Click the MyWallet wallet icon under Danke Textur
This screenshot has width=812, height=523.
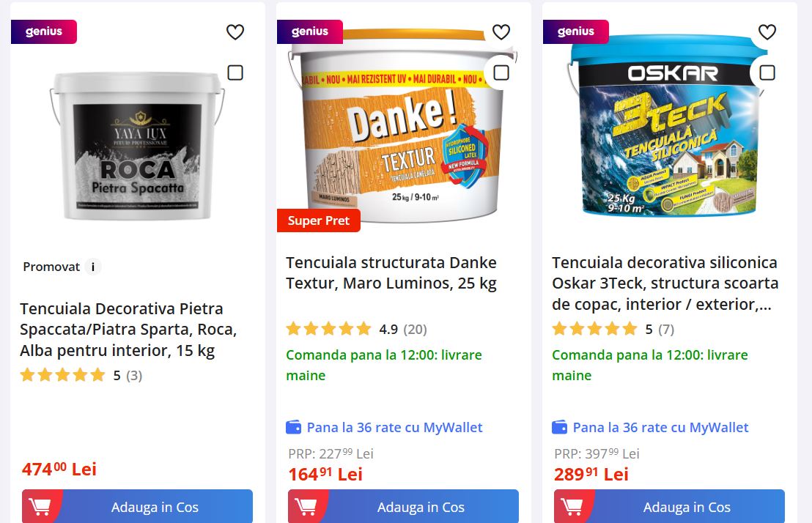pyautogui.click(x=294, y=427)
